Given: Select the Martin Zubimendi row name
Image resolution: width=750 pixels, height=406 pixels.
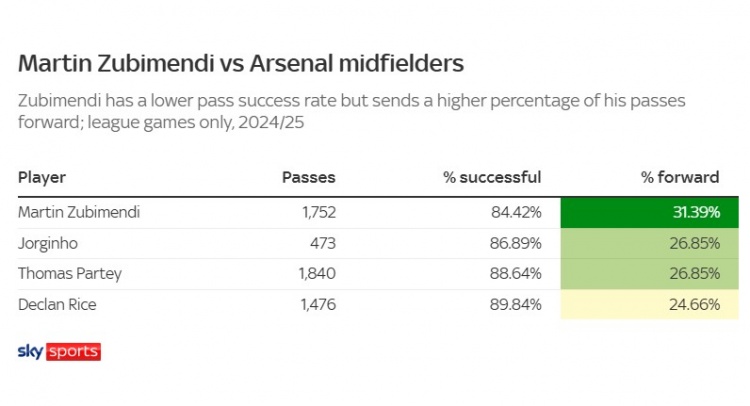Looking at the screenshot, I should tap(79, 212).
